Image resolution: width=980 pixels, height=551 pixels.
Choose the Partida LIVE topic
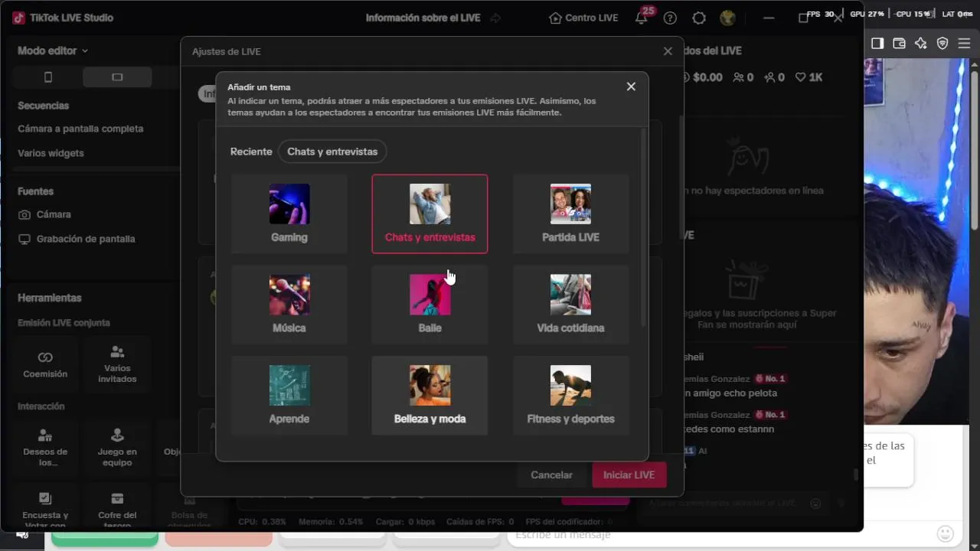[x=570, y=214]
